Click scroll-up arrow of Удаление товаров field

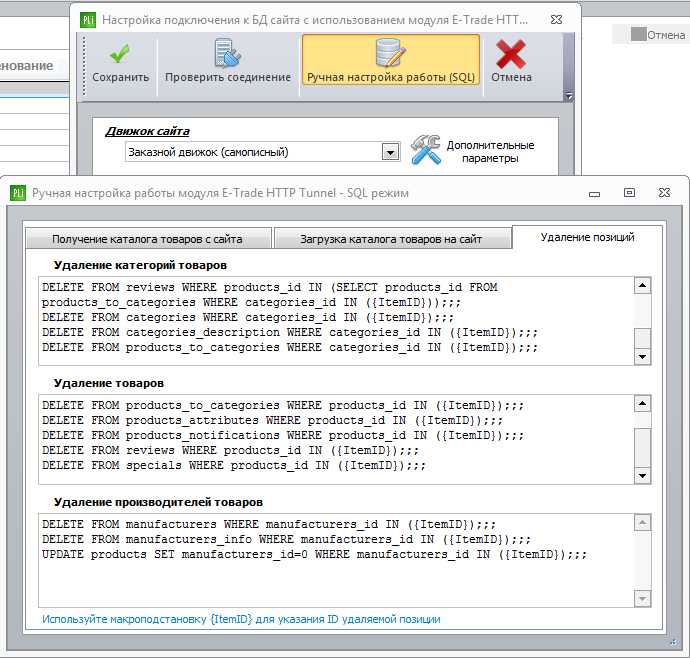(x=642, y=404)
